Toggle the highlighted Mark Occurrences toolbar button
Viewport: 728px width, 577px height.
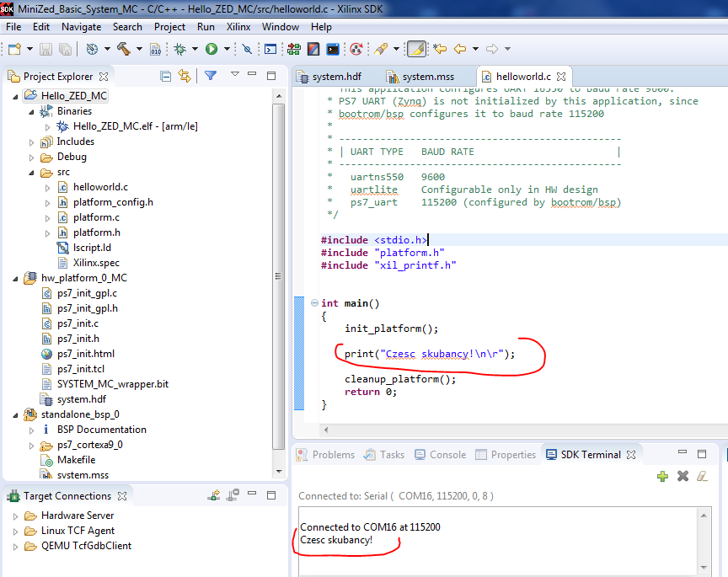(x=416, y=50)
